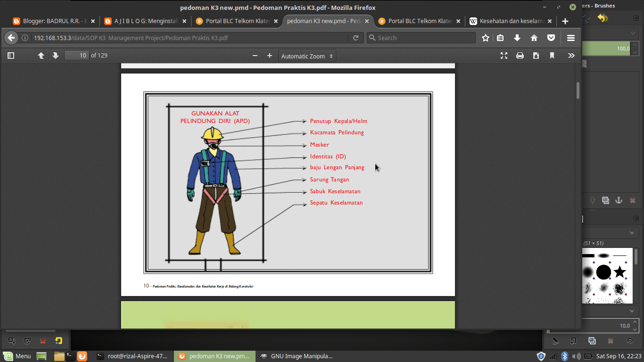This screenshot has height=362, width=644.
Task: Open the Linux Mint Menu
Action: [17, 356]
